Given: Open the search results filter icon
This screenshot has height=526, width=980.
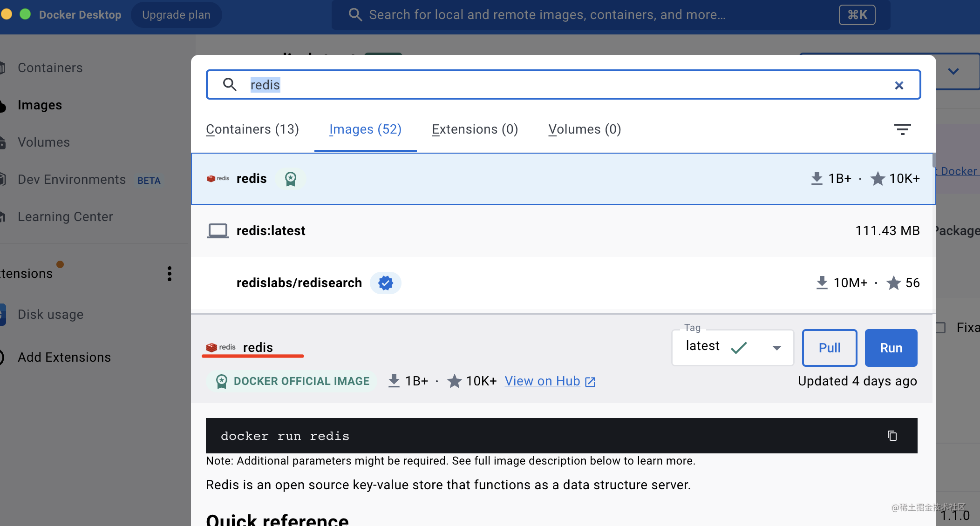Looking at the screenshot, I should click(x=902, y=129).
